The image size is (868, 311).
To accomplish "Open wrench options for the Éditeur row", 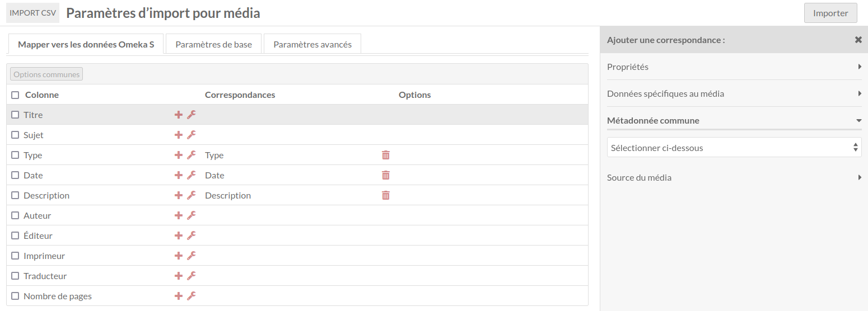I will point(191,235).
